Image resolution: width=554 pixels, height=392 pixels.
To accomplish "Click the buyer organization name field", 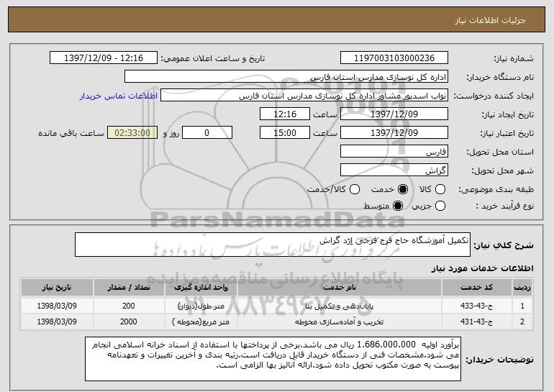I will tap(286, 77).
